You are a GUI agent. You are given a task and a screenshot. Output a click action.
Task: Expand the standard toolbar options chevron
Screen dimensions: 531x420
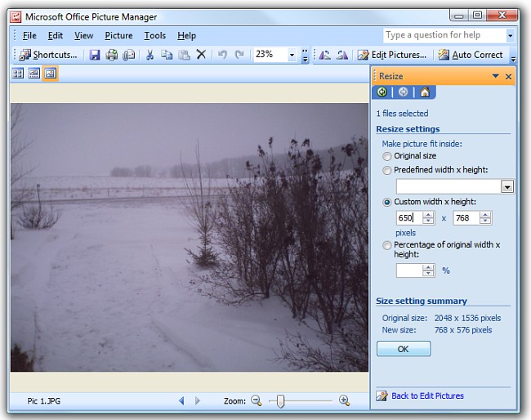[x=306, y=56]
